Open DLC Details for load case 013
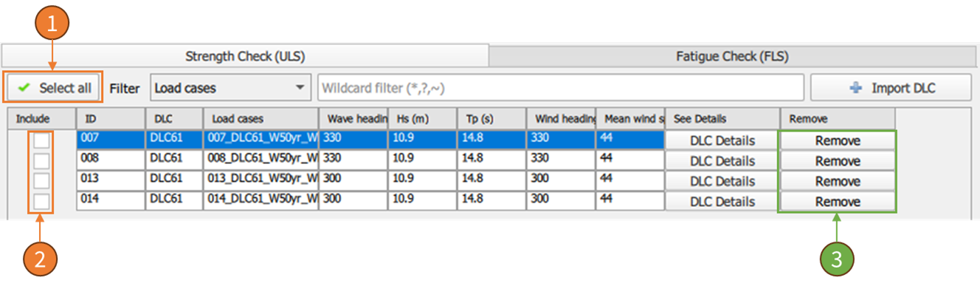The width and height of the screenshot is (980, 289). 722,181
